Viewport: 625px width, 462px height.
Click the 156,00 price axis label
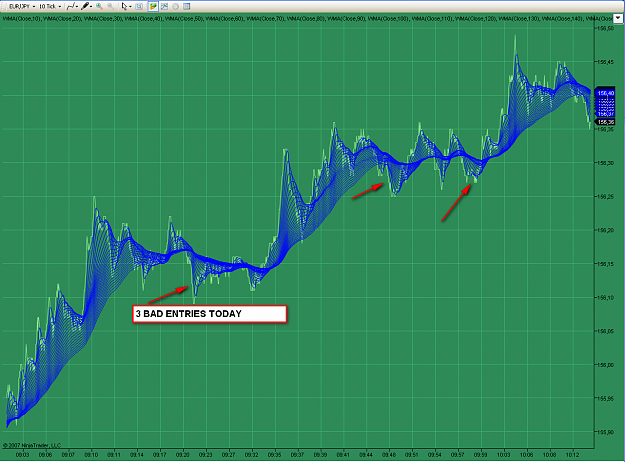[605, 365]
